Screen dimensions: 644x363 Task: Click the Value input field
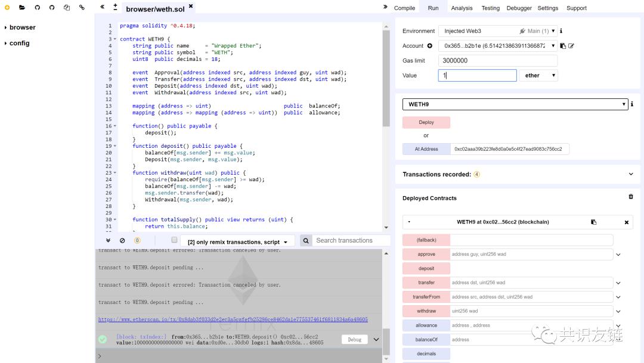coord(477,76)
